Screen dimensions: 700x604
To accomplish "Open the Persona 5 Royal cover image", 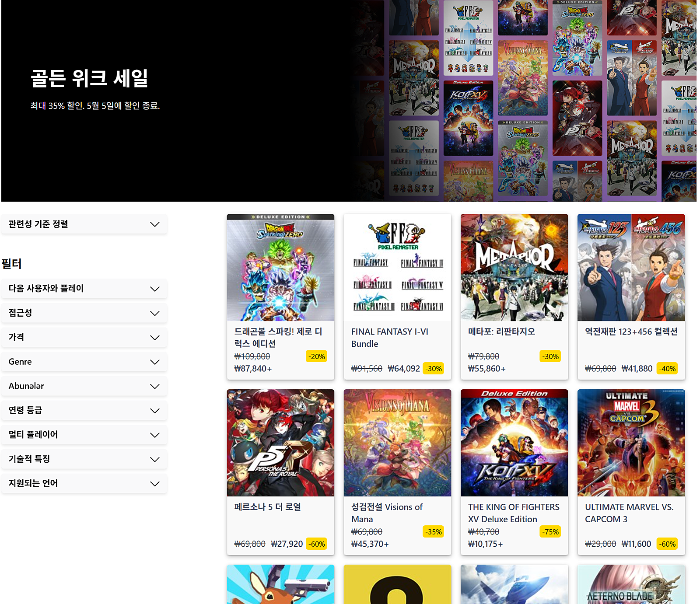I will pyautogui.click(x=280, y=443).
